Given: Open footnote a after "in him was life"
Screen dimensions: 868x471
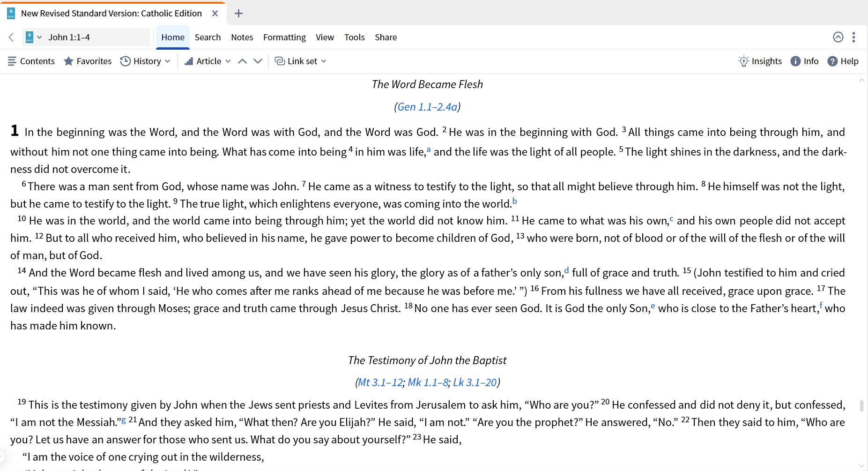Looking at the screenshot, I should pyautogui.click(x=429, y=150).
